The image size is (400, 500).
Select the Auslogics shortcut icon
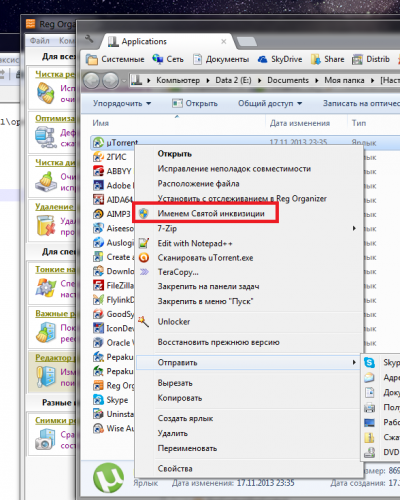pos(98,243)
